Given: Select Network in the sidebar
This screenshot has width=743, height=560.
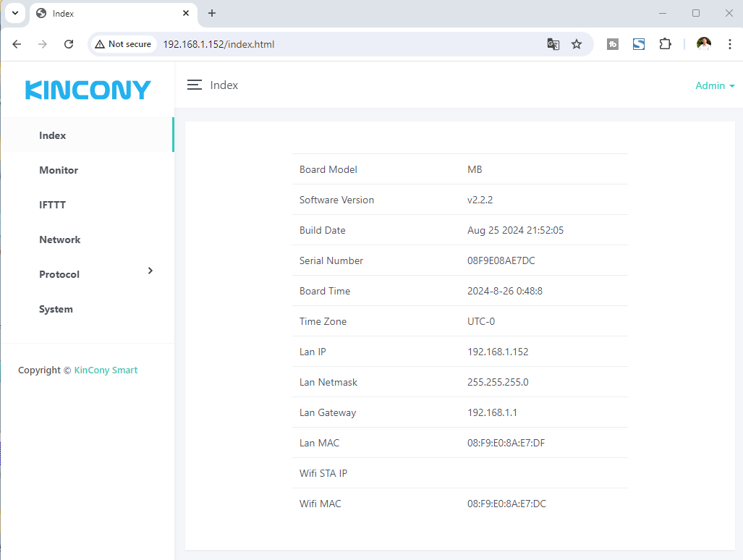Looking at the screenshot, I should tap(60, 239).
